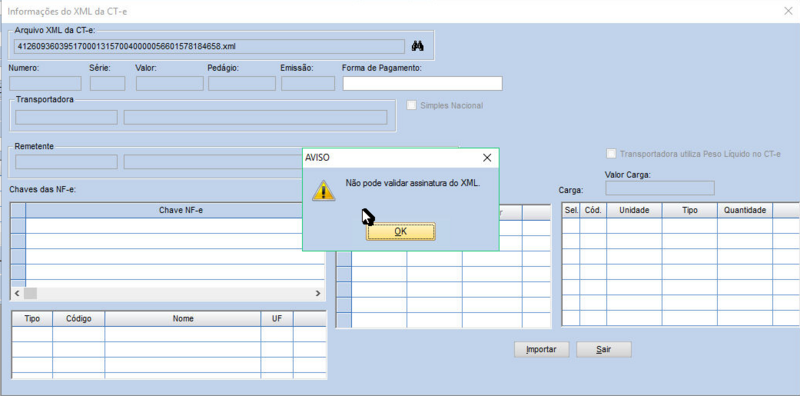This screenshot has height=396, width=800.
Task: Click the binoculars search icon for XML file
Action: click(418, 46)
